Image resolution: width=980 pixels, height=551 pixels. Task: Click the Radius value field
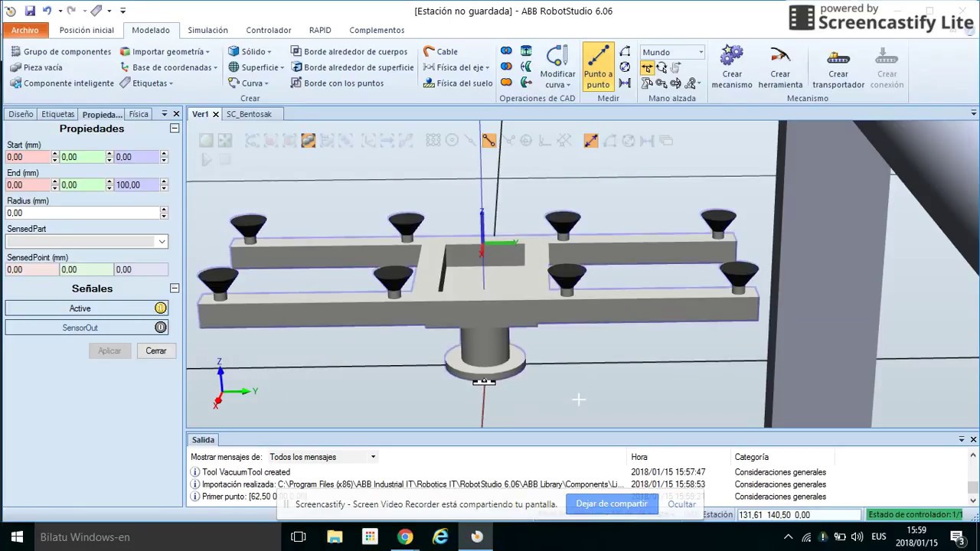coord(83,213)
